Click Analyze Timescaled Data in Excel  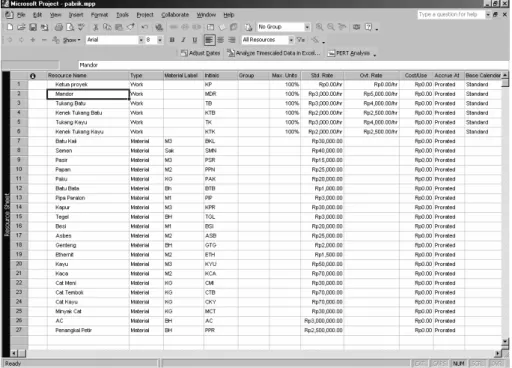(274, 53)
